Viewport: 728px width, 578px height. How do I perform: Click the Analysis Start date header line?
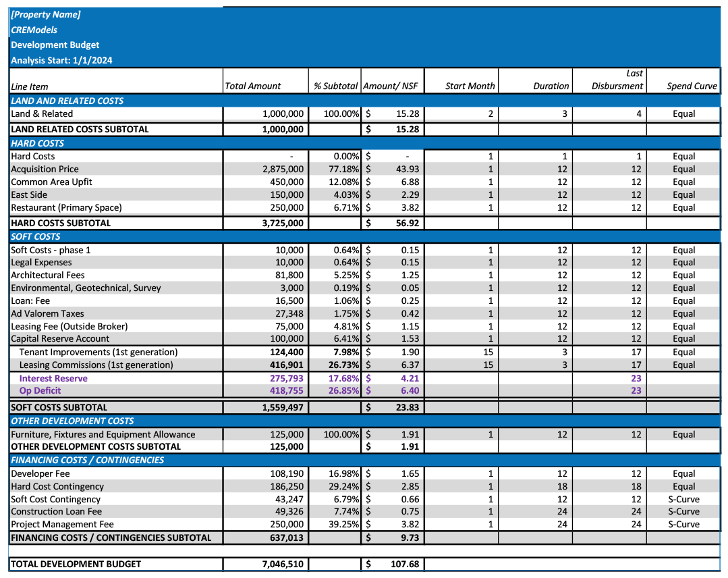pos(61,60)
